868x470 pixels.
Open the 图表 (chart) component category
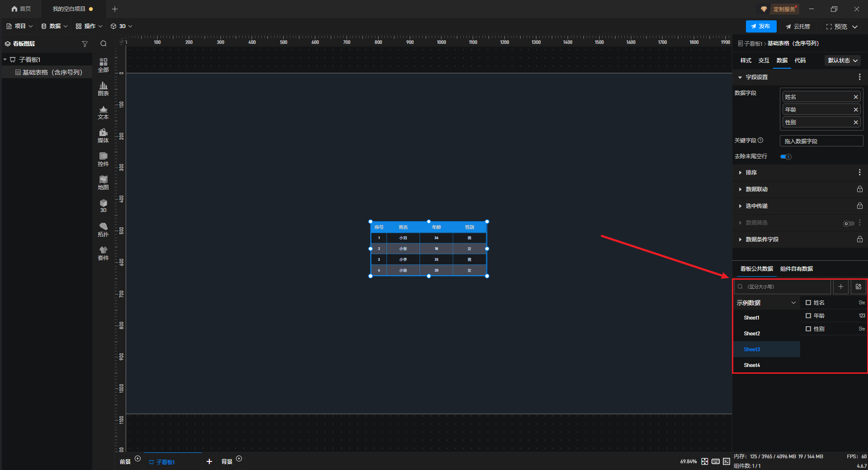tap(103, 89)
